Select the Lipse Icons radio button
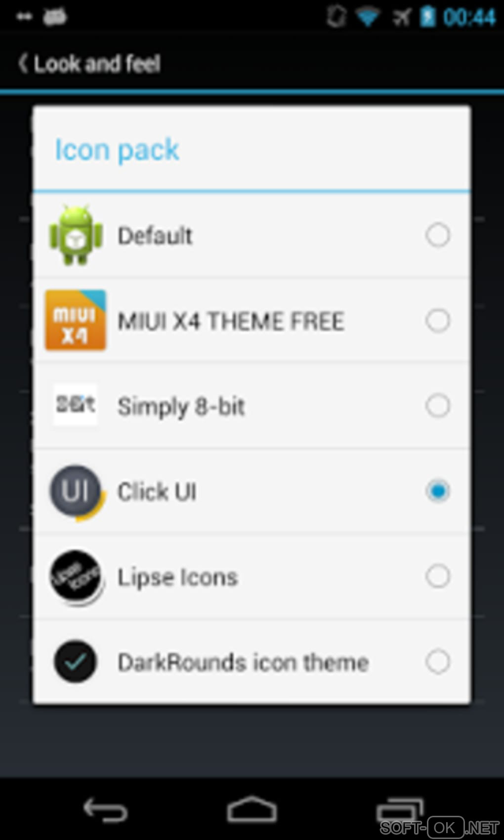This screenshot has height=840, width=504. click(x=437, y=577)
